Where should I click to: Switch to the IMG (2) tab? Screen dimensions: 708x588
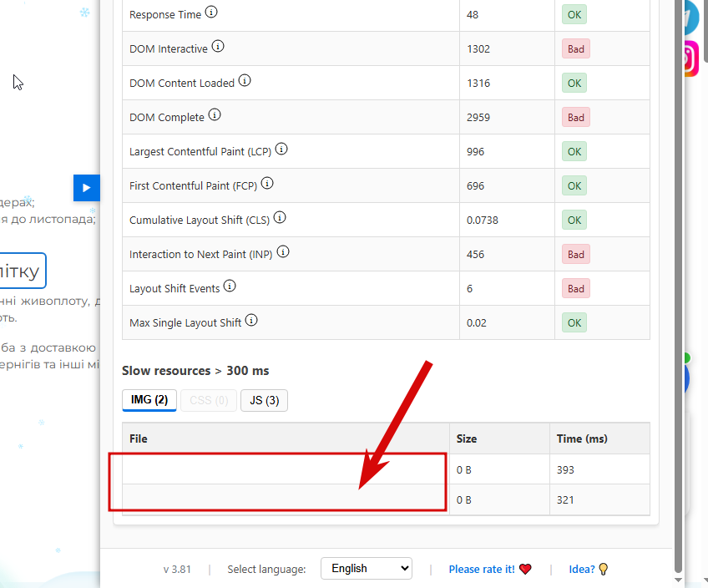point(149,400)
